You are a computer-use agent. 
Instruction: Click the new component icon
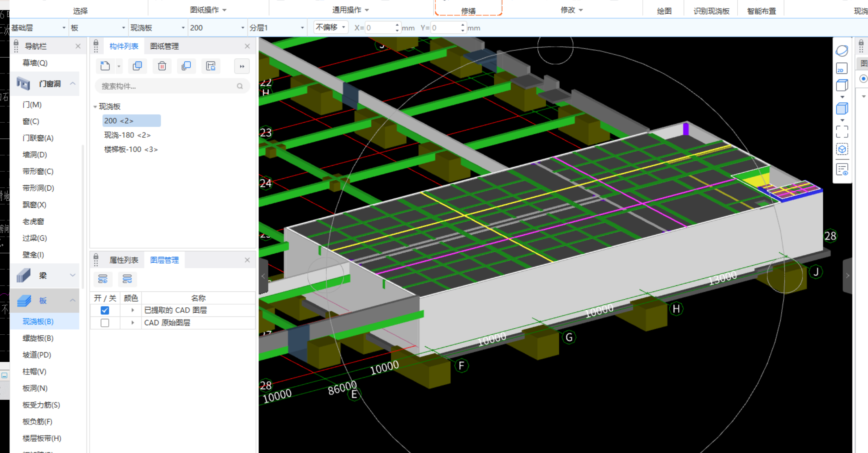pos(105,66)
